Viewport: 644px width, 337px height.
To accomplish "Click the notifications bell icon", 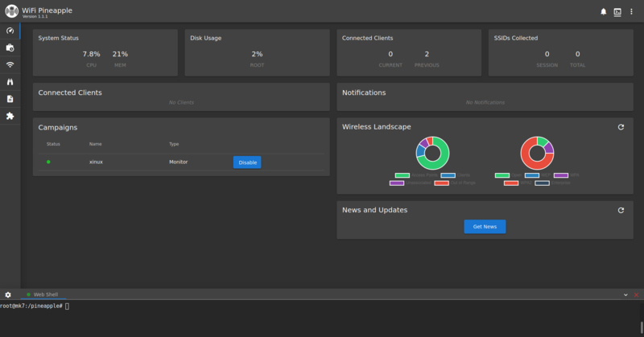I will [x=604, y=11].
